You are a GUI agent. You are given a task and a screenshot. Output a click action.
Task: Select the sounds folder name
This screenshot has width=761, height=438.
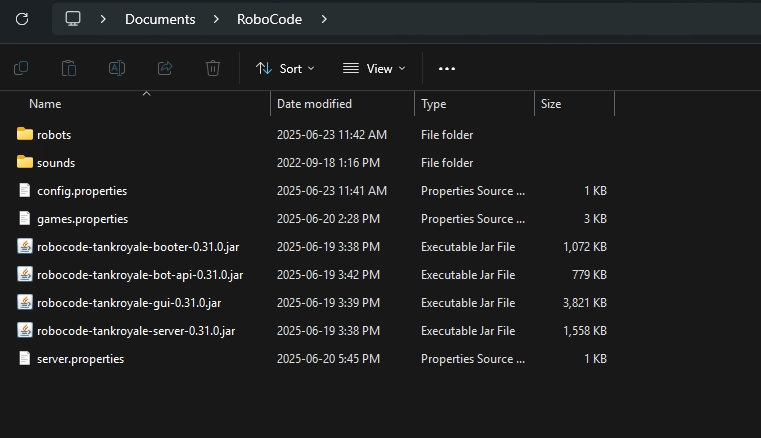tap(56, 163)
